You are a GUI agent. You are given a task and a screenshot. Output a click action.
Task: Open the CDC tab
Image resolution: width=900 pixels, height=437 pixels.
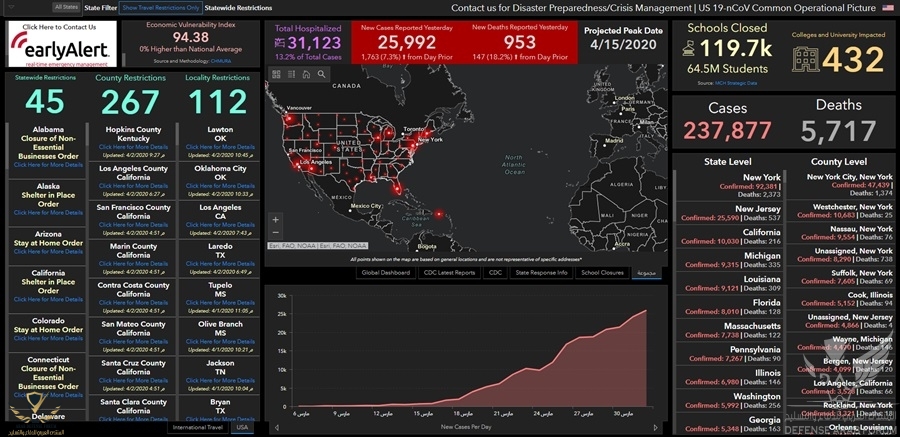(x=495, y=273)
